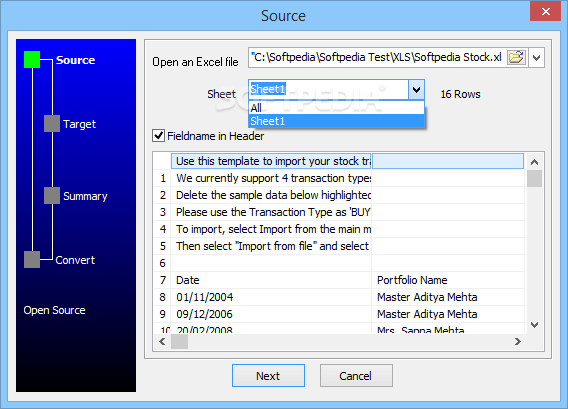This screenshot has height=409, width=568.
Task: Open the Excel file path history dropdown
Action: click(x=536, y=58)
